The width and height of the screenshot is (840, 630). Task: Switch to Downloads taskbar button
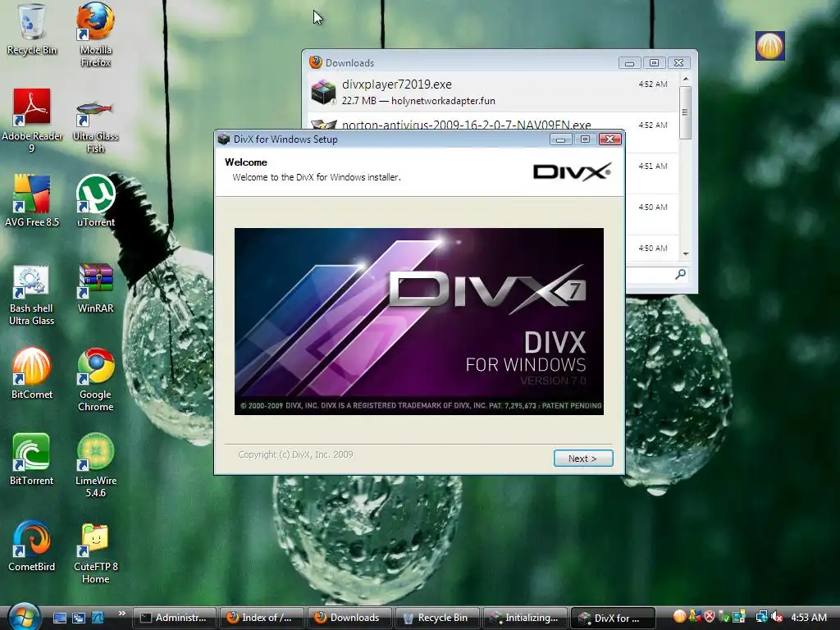click(349, 618)
